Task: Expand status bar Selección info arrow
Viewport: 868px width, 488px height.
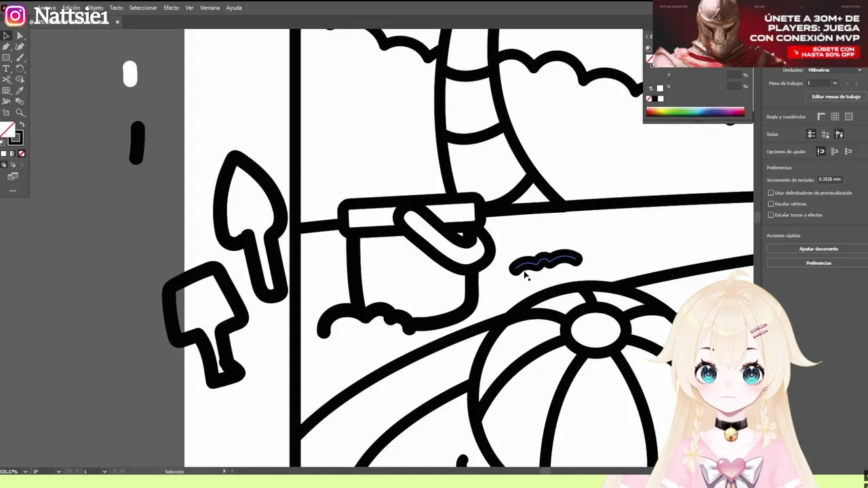Action: 224,471
